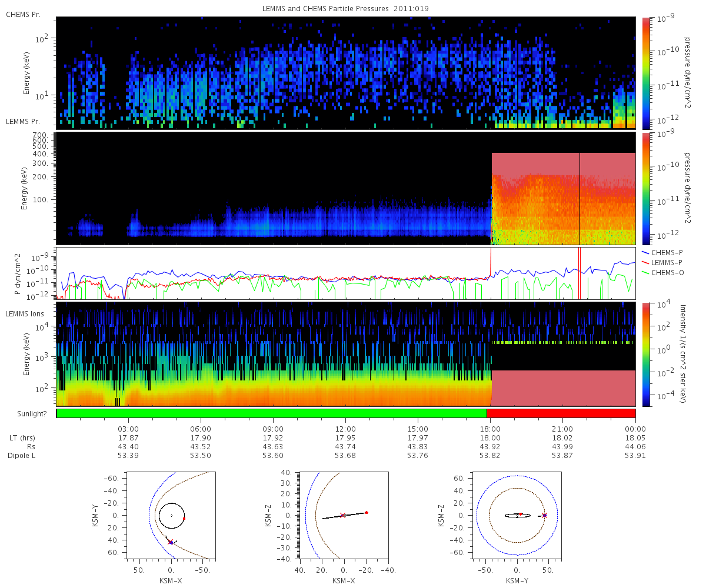Viewport: 706px width, 588px height.
Task: Click the 'CHEMS-P' legend entry
Action: [x=663, y=252]
